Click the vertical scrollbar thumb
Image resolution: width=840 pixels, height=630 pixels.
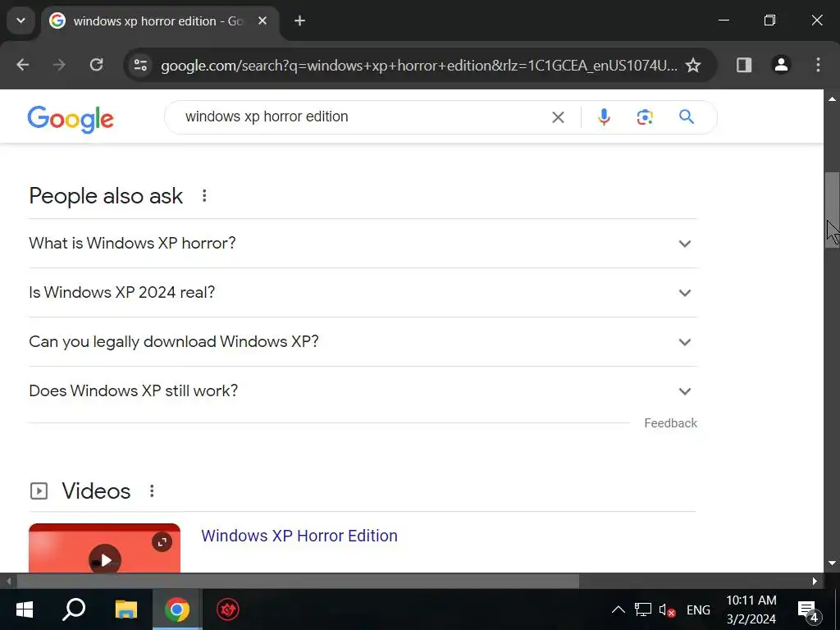832,210
